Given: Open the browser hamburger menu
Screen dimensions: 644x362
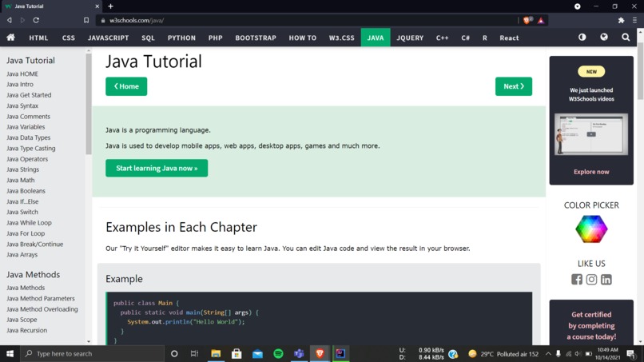Looking at the screenshot, I should coord(634,20).
